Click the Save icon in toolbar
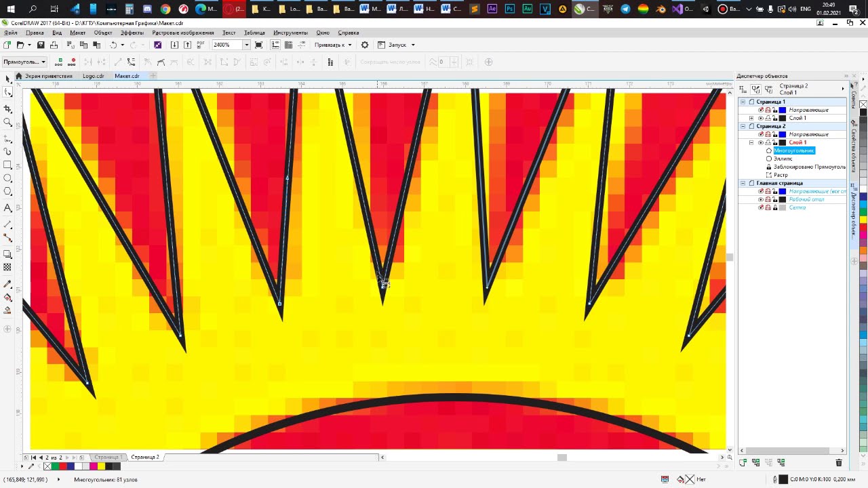Screen dimensions: 868x488 tap(41, 45)
